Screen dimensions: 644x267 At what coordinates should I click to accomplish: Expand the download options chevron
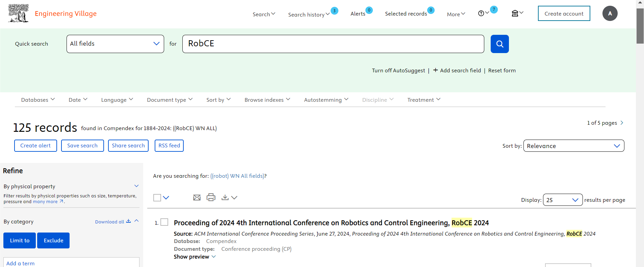click(x=234, y=198)
